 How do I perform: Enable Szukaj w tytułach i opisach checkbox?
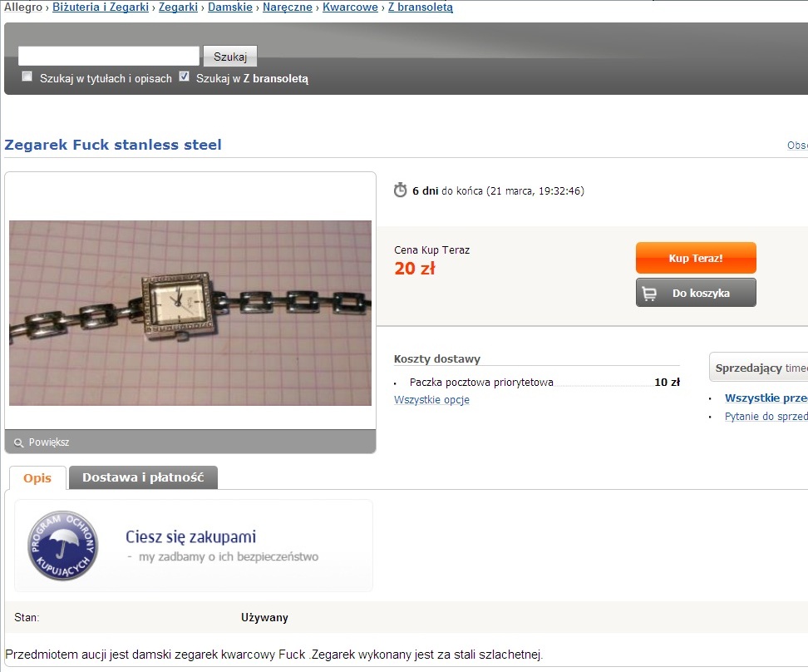[27, 77]
